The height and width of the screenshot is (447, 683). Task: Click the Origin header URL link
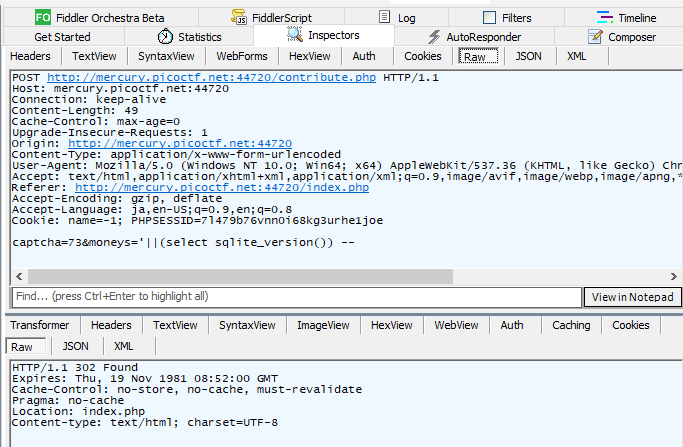tap(180, 143)
